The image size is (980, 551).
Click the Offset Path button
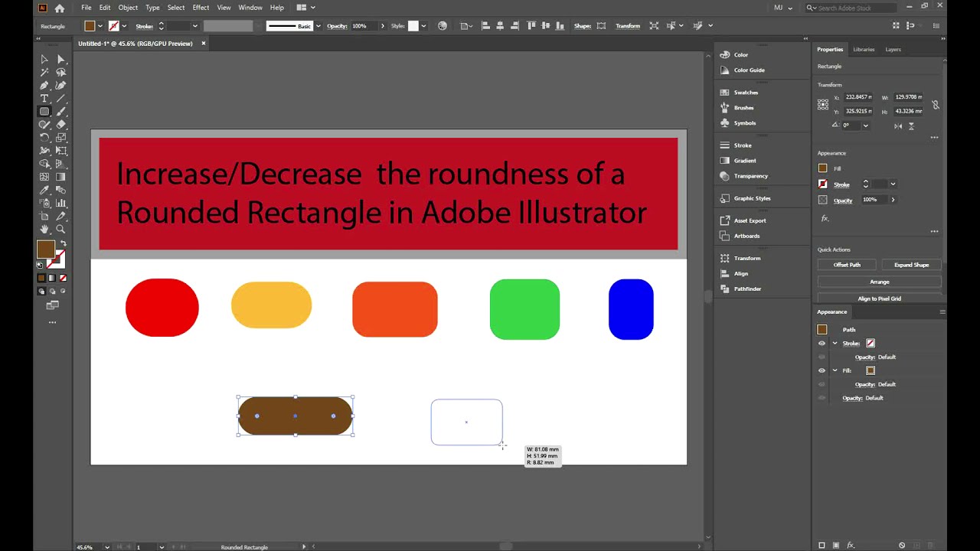coord(847,265)
